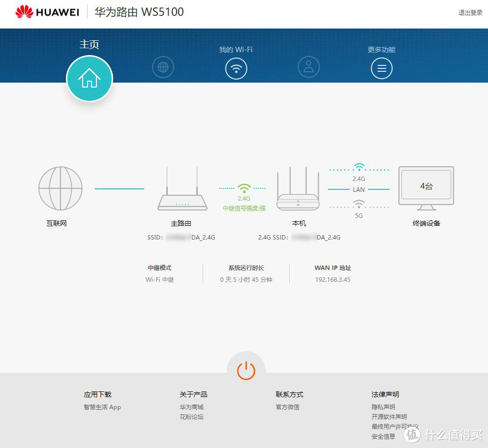This screenshot has width=488, height=448.
Task: Click 退出登录 to log out
Action: [470, 13]
